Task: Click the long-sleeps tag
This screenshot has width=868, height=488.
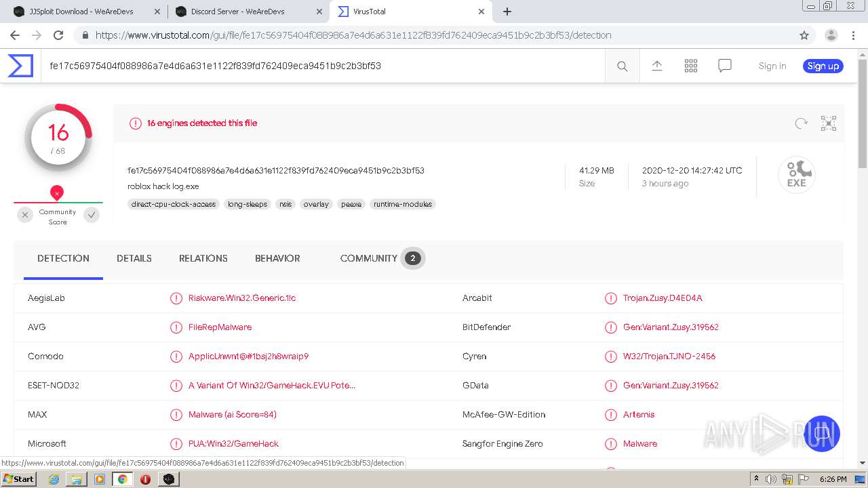Action: 248,204
